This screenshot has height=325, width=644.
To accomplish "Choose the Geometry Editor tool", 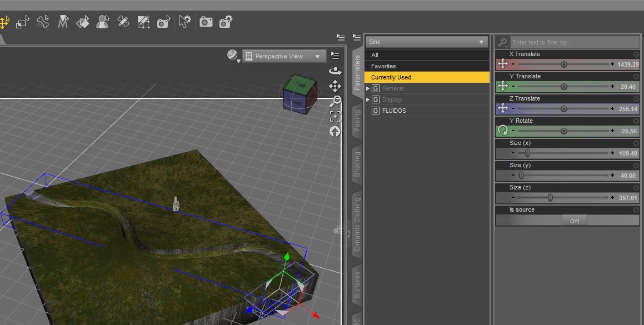I will (x=143, y=22).
